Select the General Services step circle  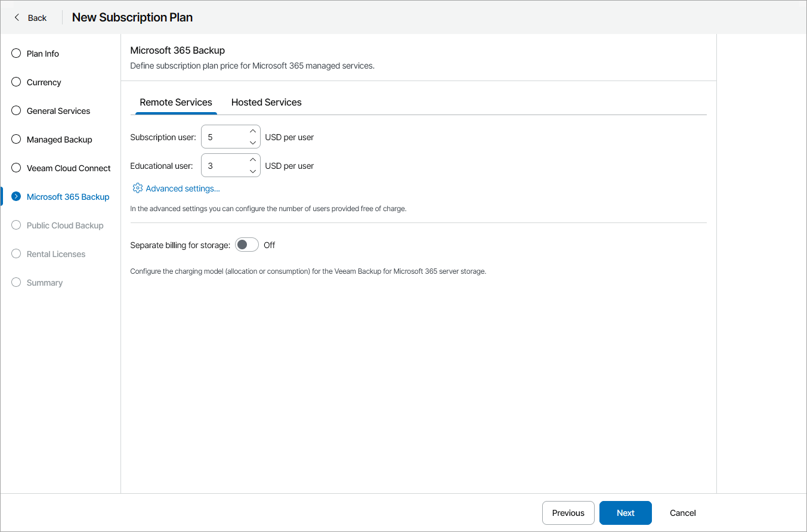[x=16, y=110]
